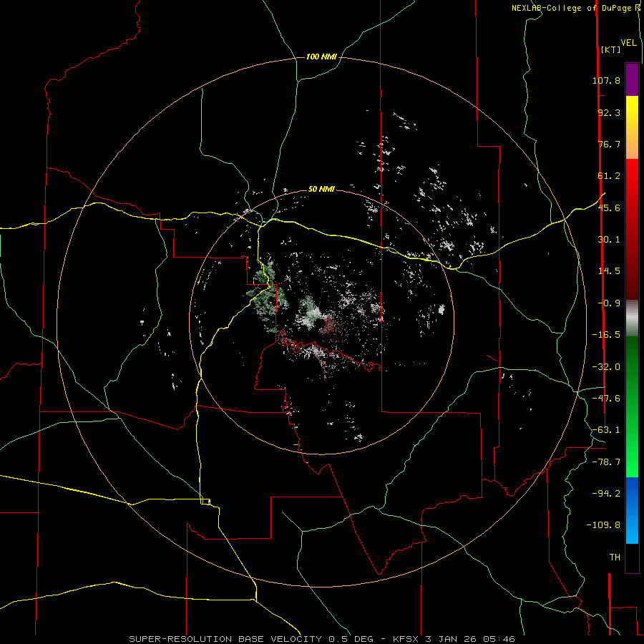Click the black TH segment of the color bar

[632, 557]
